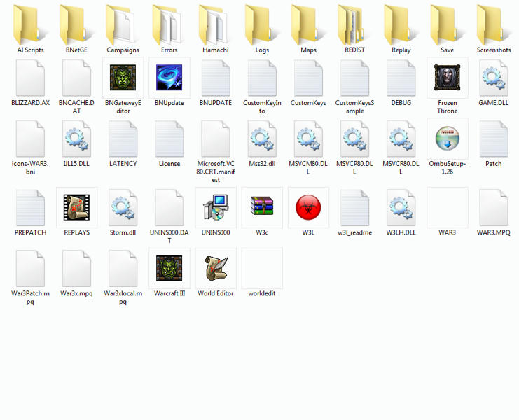Select the W3L biohazard icon
519x420 pixels.
(308, 207)
